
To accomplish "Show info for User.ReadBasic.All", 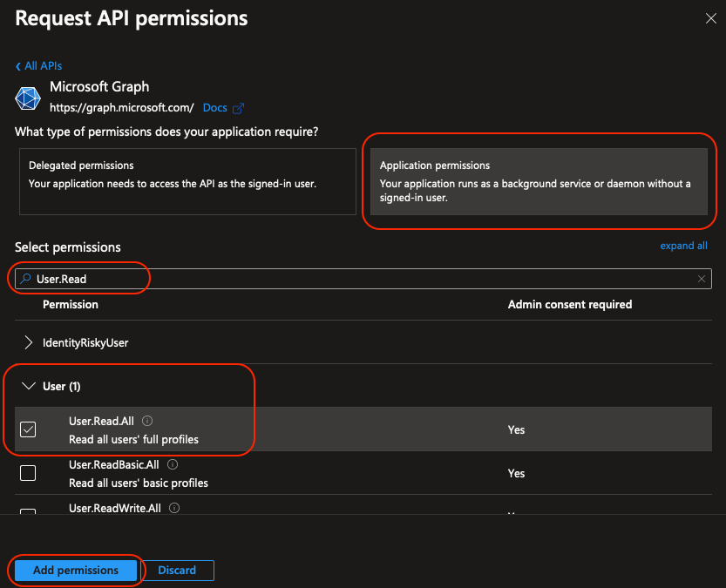I will tap(173, 464).
